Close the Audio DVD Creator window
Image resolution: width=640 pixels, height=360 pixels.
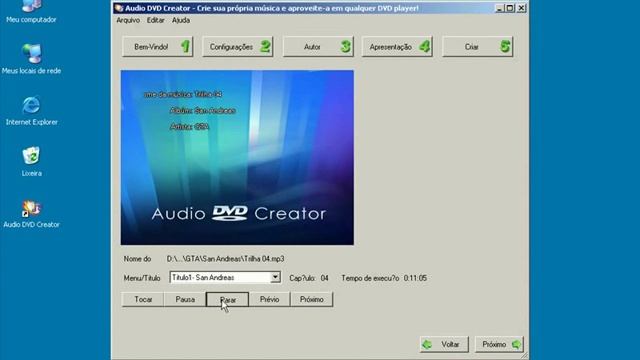[521, 8]
